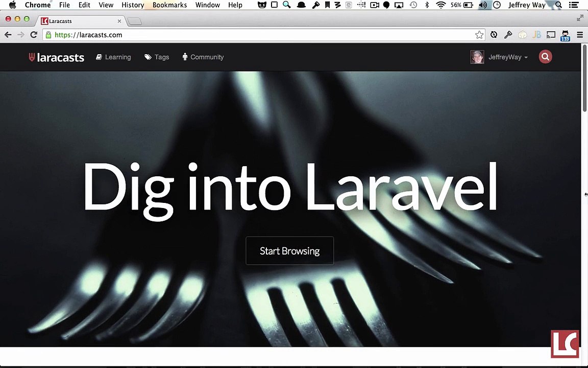Screen dimensions: 588x368
Task: Open the Apple menu
Action: tap(12, 5)
